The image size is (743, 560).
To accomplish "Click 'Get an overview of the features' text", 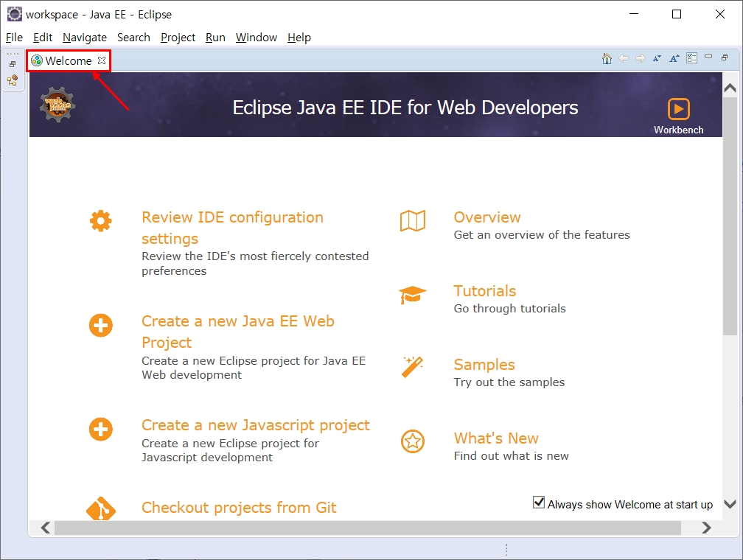I will coord(542,235).
